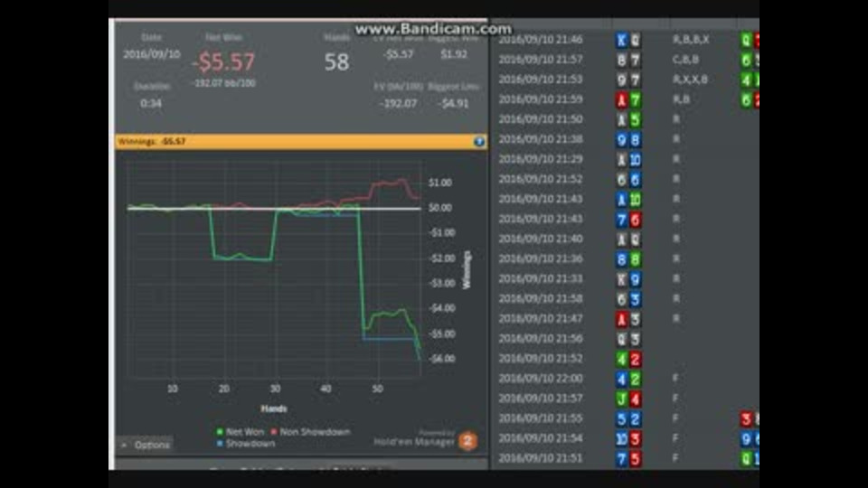
Task: Select the A Q hole cards at 21:40
Action: point(628,239)
